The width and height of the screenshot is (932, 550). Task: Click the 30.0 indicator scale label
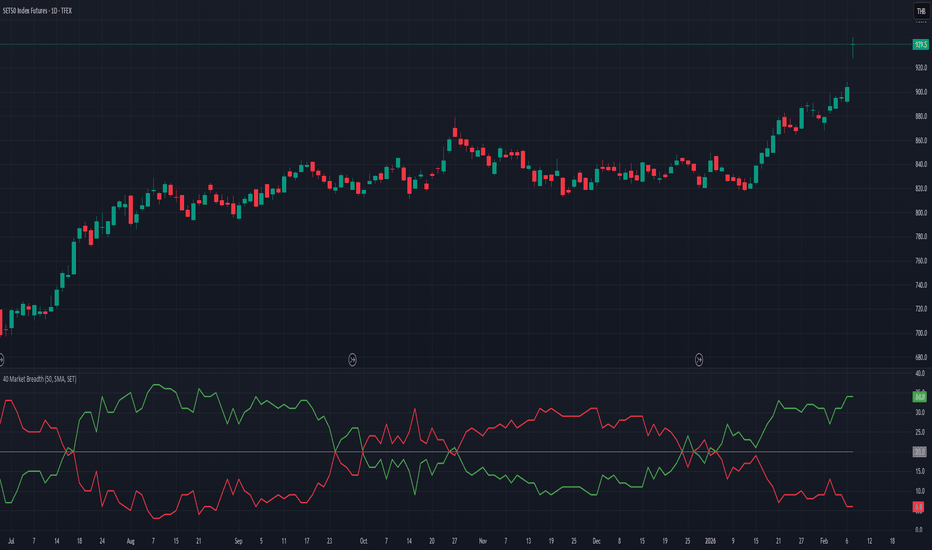[920, 413]
